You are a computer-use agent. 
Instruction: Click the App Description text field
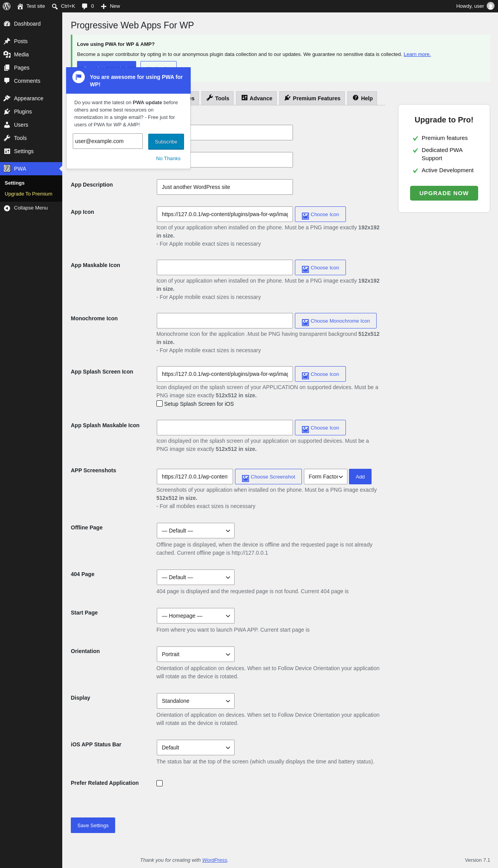pos(225,187)
